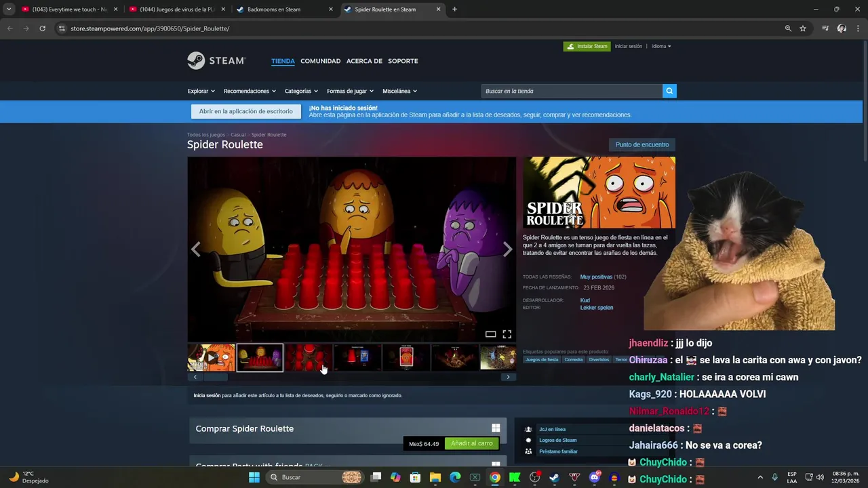Viewport: 868px width, 488px height.
Task: Enter fullscreen on the screenshot viewer
Action: coord(507,334)
